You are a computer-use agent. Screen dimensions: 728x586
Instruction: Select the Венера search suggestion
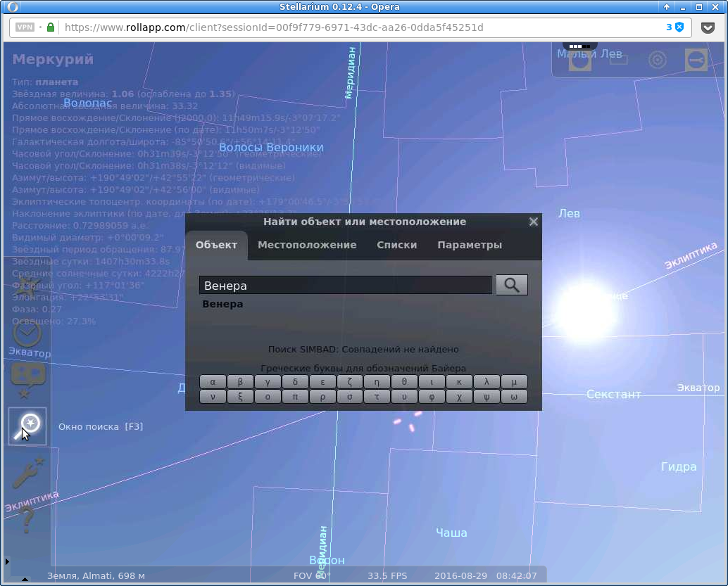(222, 305)
